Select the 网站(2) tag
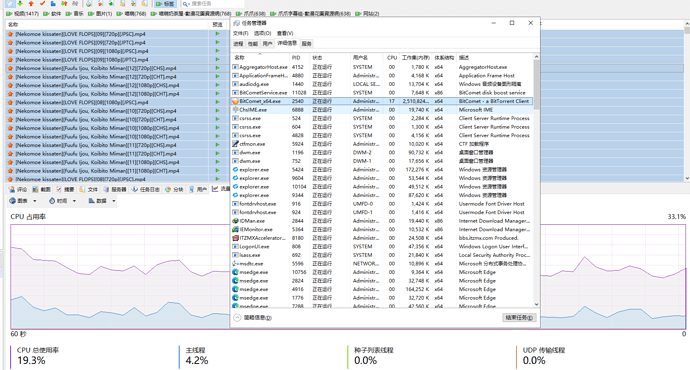This screenshot has height=370, width=690. tap(367, 14)
